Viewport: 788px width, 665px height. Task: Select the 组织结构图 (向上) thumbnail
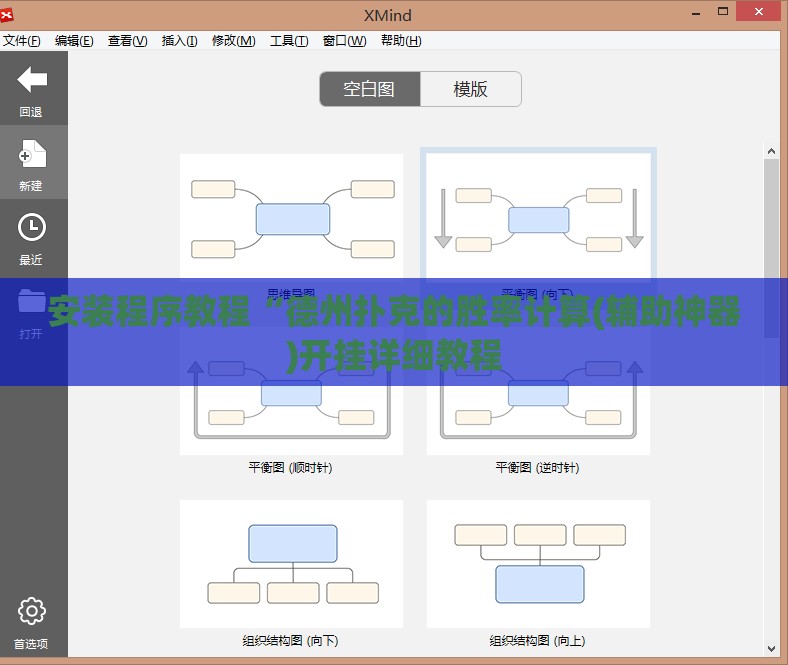coord(538,563)
